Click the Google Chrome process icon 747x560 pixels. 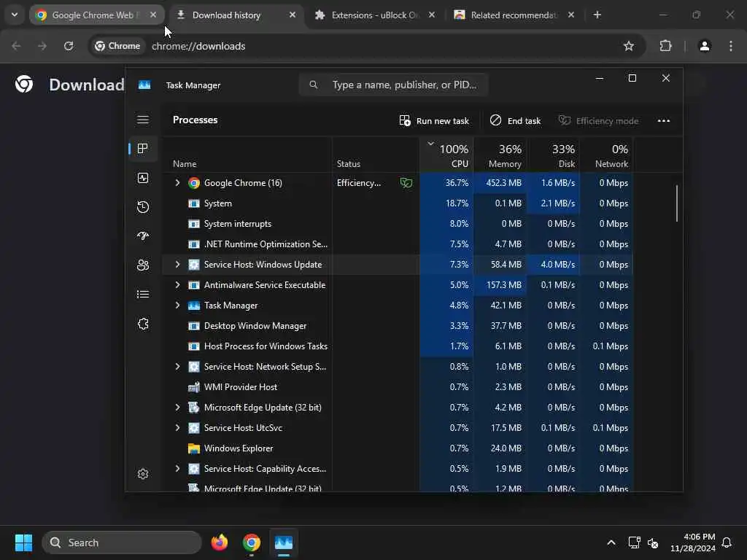[x=193, y=183]
